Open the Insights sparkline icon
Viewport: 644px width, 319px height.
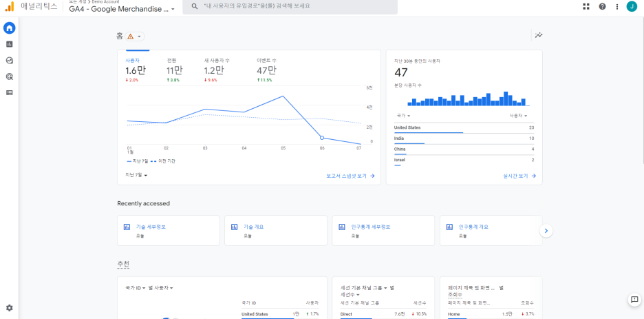[539, 35]
